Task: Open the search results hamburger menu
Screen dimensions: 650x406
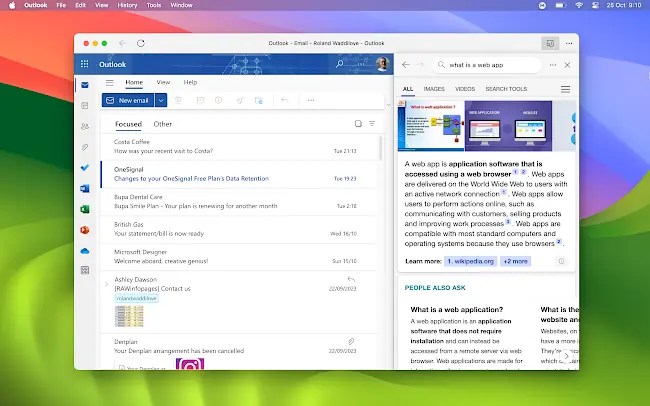Action: tap(565, 89)
